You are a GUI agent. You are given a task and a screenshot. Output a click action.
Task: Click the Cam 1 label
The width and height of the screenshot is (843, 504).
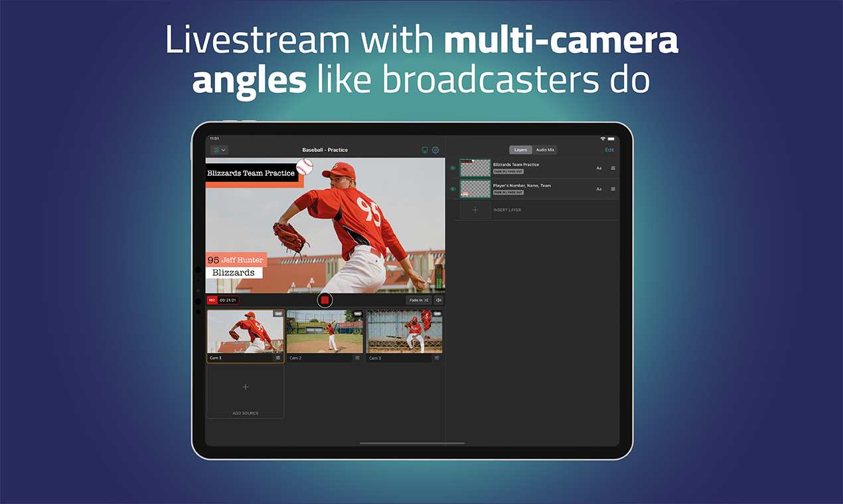pyautogui.click(x=216, y=358)
